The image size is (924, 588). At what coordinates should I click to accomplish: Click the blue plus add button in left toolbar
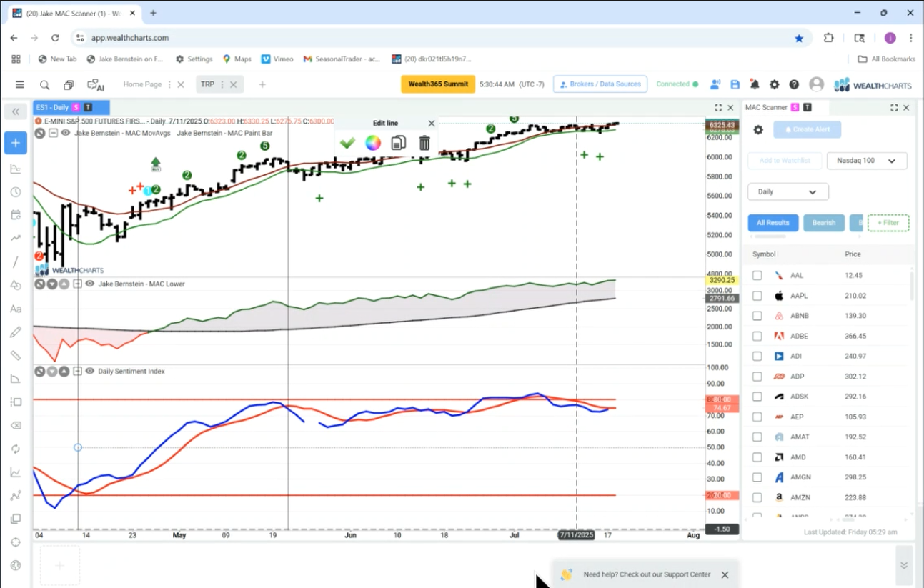16,143
